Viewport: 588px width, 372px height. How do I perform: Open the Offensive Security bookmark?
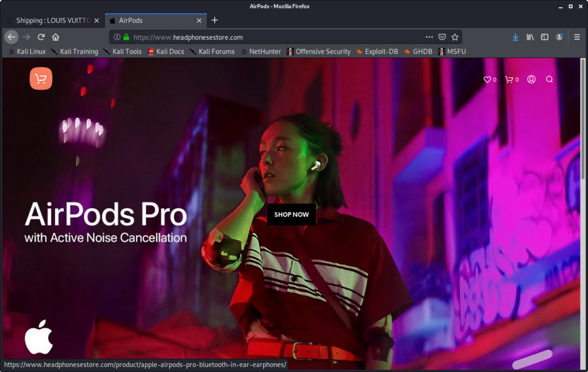pyautogui.click(x=319, y=51)
